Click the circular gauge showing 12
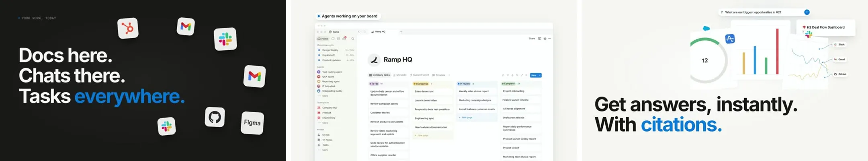This screenshot has height=161, width=868. pyautogui.click(x=705, y=60)
